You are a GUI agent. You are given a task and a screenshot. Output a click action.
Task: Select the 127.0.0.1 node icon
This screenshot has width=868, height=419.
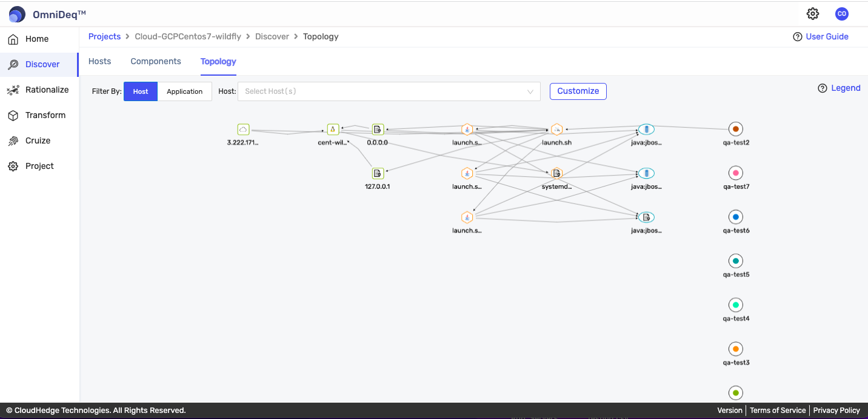click(378, 173)
